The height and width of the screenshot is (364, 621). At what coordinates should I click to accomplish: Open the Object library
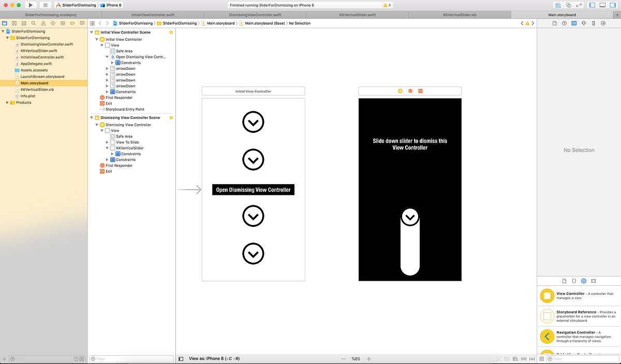(x=584, y=281)
